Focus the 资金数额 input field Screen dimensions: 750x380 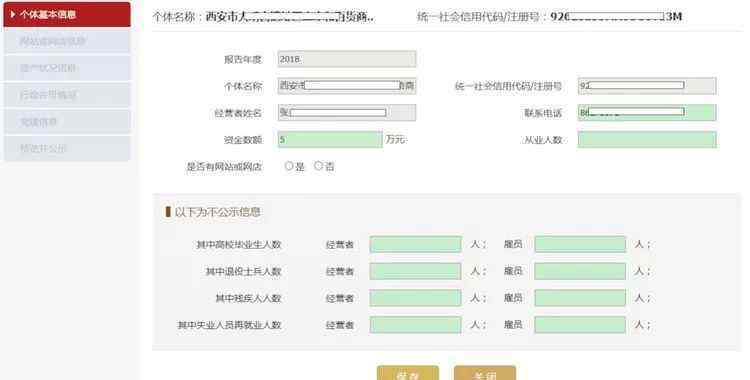tap(330, 140)
